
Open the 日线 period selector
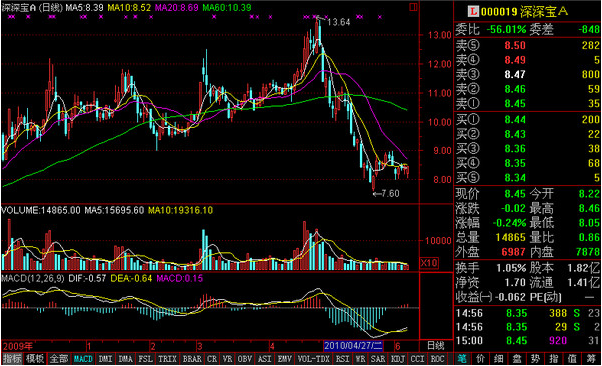coord(436,346)
